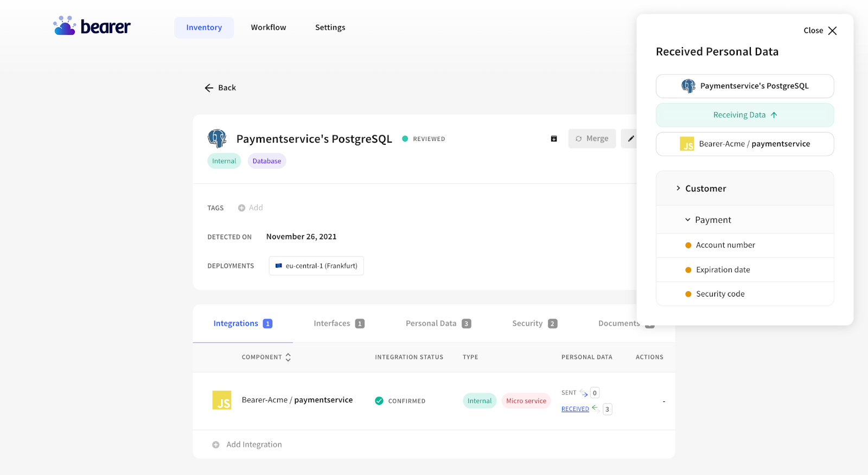Click the up arrow icon in Receiving Data
Screen dimensions: 868x475
(x=774, y=115)
